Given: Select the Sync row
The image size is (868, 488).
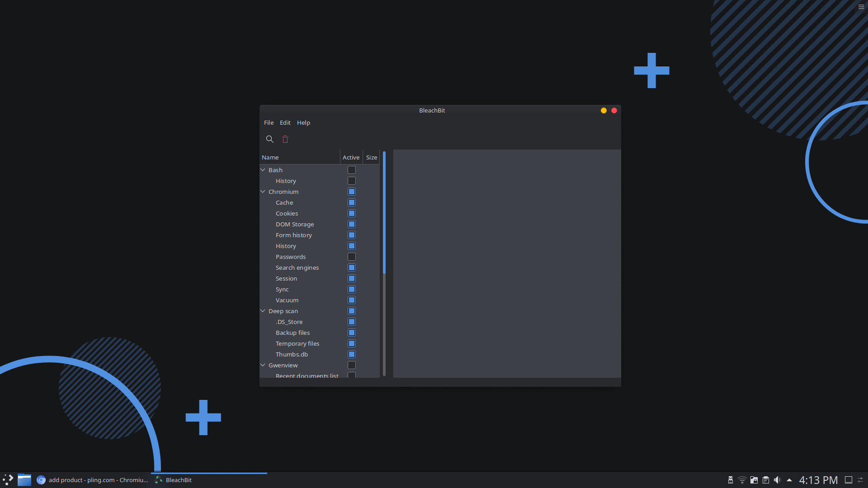Looking at the screenshot, I should coord(320,289).
